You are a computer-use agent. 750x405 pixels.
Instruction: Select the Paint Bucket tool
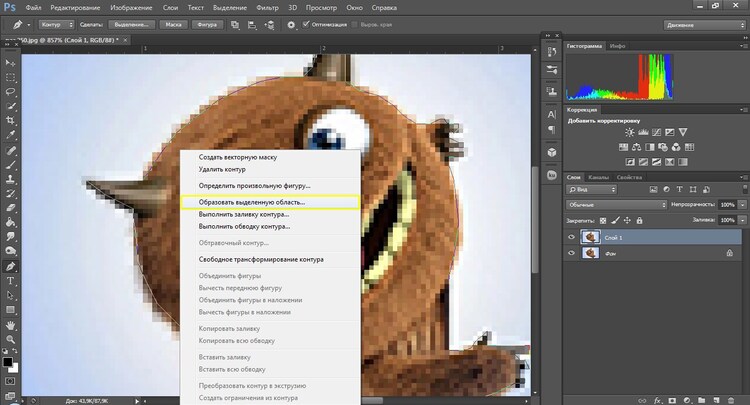(10, 222)
